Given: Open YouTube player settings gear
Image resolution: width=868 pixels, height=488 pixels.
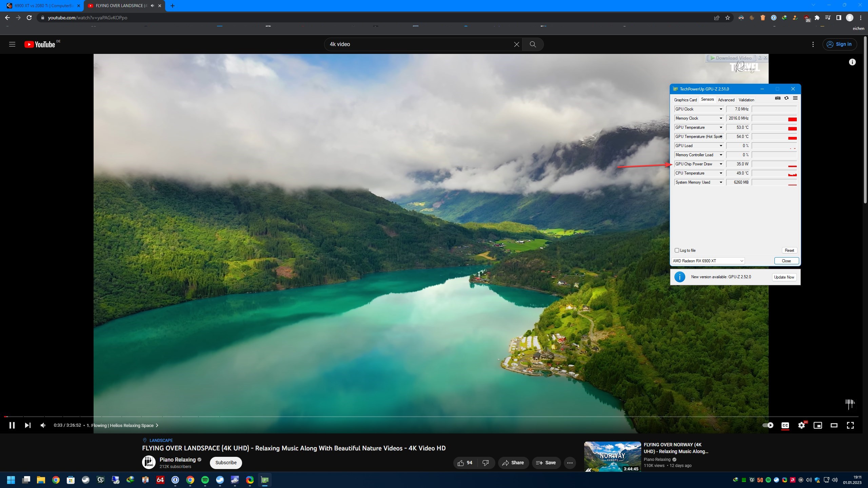Looking at the screenshot, I should point(802,425).
